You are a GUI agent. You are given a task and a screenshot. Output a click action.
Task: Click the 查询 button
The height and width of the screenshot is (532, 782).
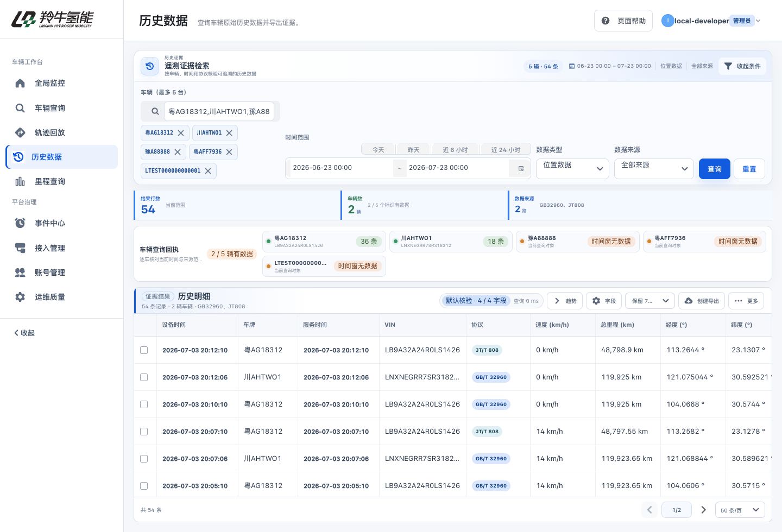pyautogui.click(x=715, y=169)
